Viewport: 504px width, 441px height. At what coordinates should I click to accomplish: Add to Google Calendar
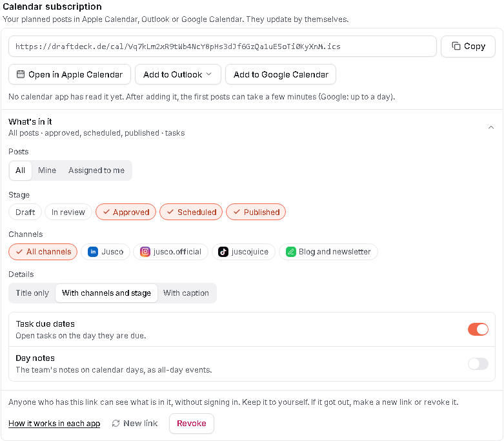281,74
